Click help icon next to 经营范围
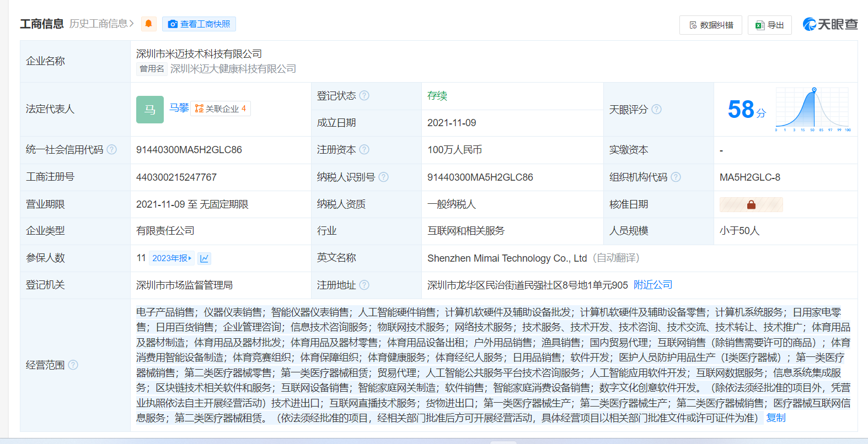The height and width of the screenshot is (444, 868). point(73,365)
